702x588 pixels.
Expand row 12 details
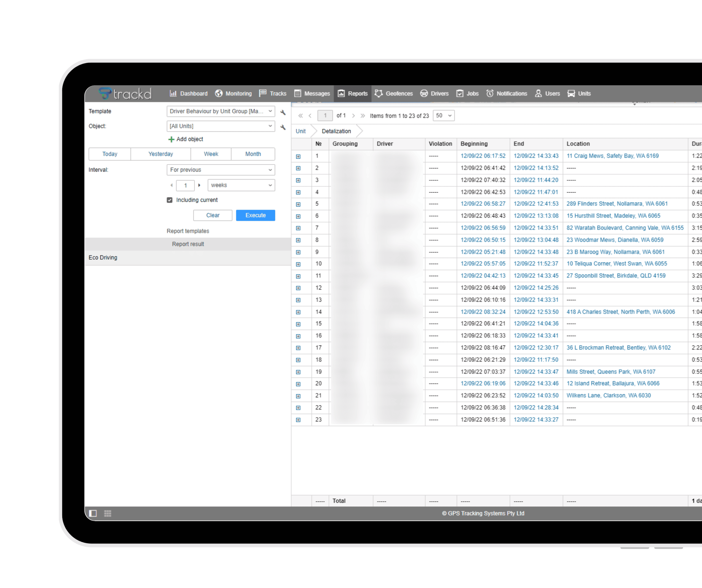[x=298, y=288]
